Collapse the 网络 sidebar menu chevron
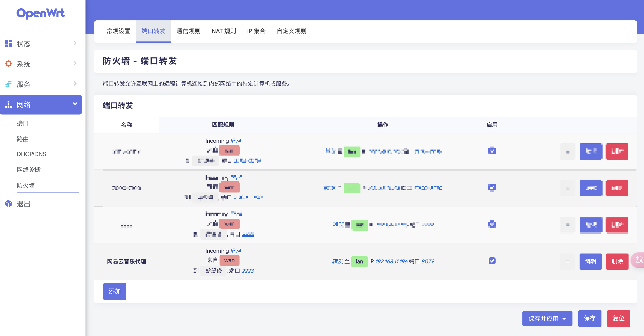The image size is (644, 336). [x=75, y=104]
